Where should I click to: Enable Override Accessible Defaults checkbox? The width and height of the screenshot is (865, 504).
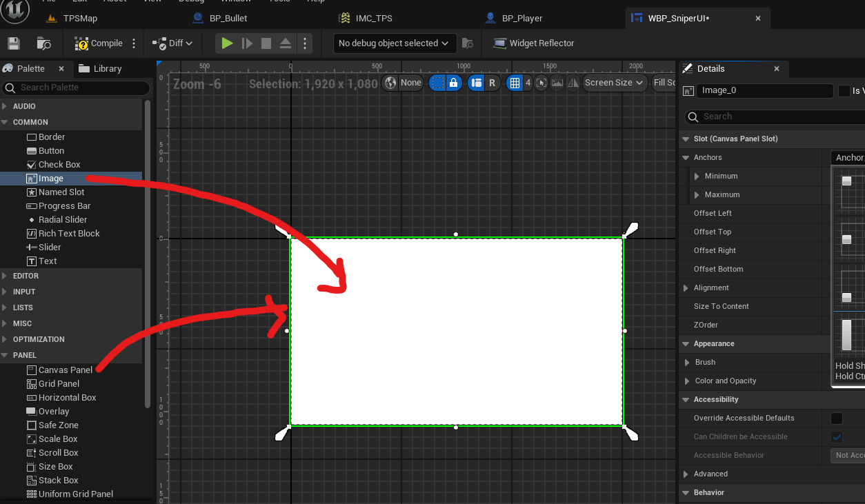837,419
